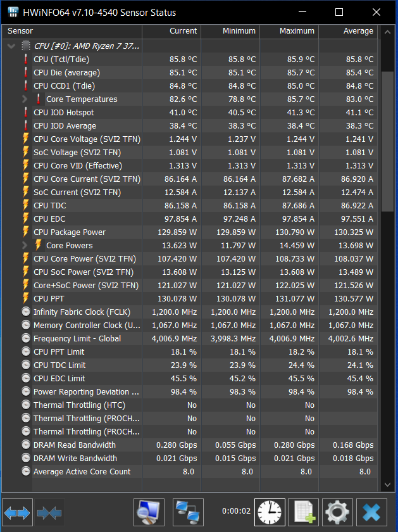Open the computer magnifier summary icon

pyautogui.click(x=149, y=512)
